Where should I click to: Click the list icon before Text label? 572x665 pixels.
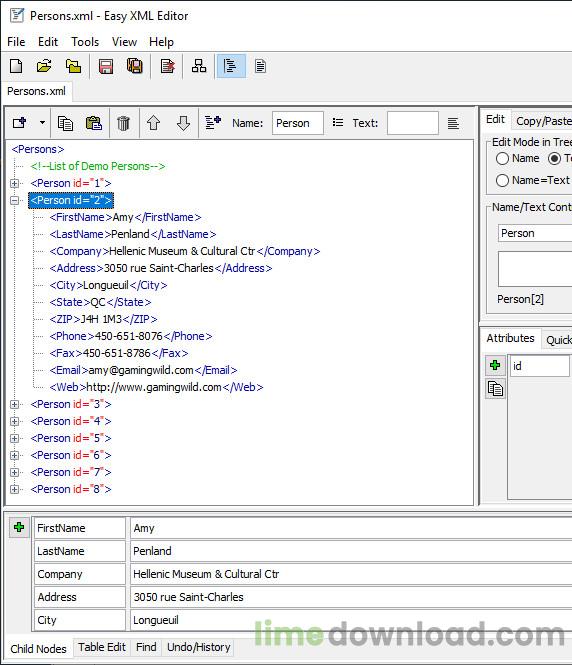pyautogui.click(x=338, y=123)
